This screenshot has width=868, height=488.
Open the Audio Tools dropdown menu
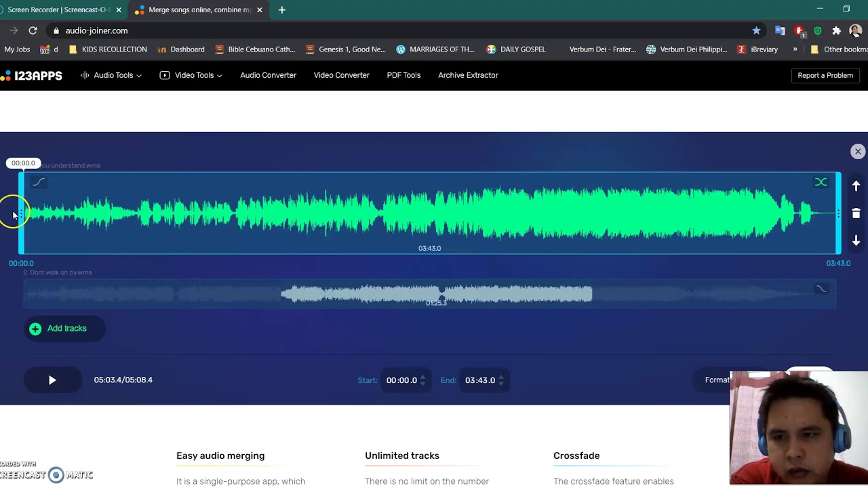pos(111,75)
